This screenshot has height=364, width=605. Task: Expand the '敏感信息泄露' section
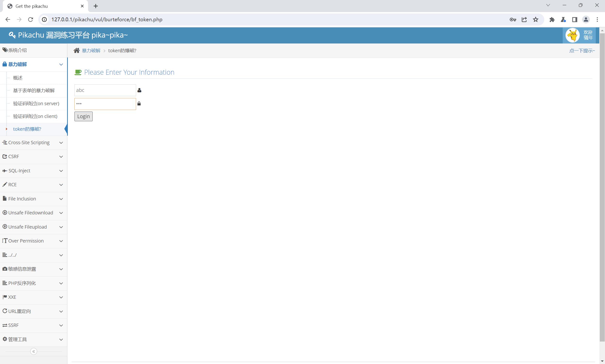[34, 269]
